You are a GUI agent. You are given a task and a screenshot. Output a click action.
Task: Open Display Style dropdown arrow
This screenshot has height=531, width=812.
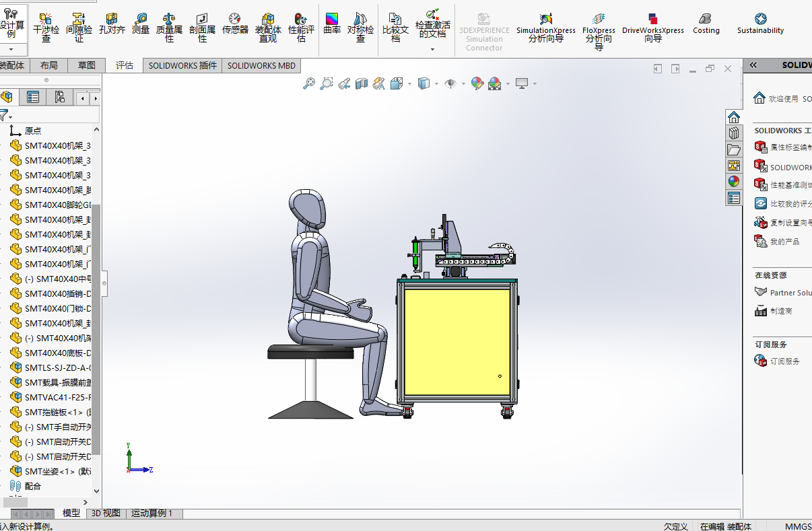pyautogui.click(x=437, y=84)
